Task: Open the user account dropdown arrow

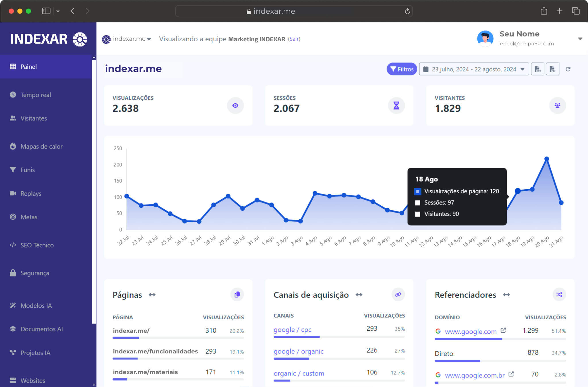Action: coord(580,39)
